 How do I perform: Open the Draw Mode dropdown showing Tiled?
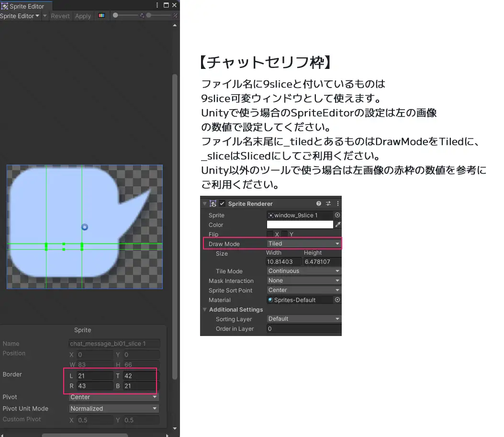point(303,243)
